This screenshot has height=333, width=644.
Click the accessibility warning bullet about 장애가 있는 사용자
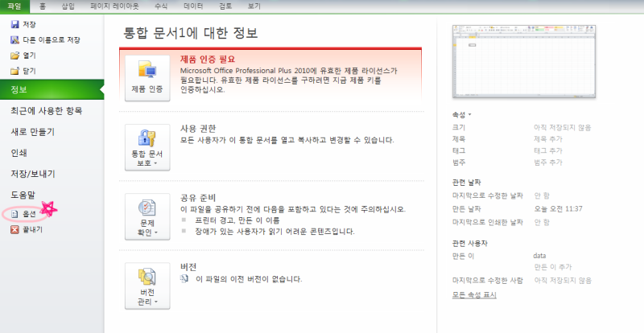[275, 232]
